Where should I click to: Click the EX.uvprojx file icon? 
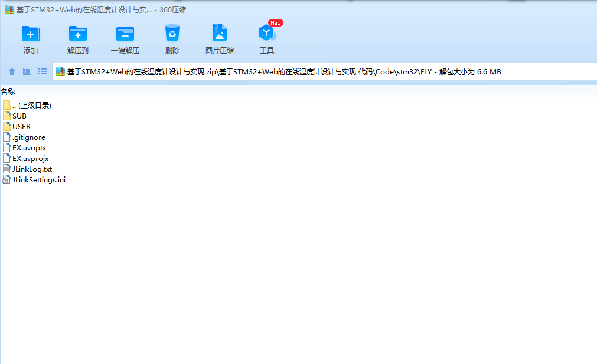coord(6,158)
